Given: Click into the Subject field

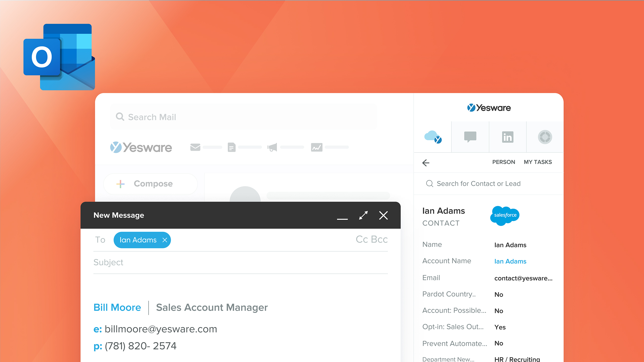Looking at the screenshot, I should pos(240,262).
